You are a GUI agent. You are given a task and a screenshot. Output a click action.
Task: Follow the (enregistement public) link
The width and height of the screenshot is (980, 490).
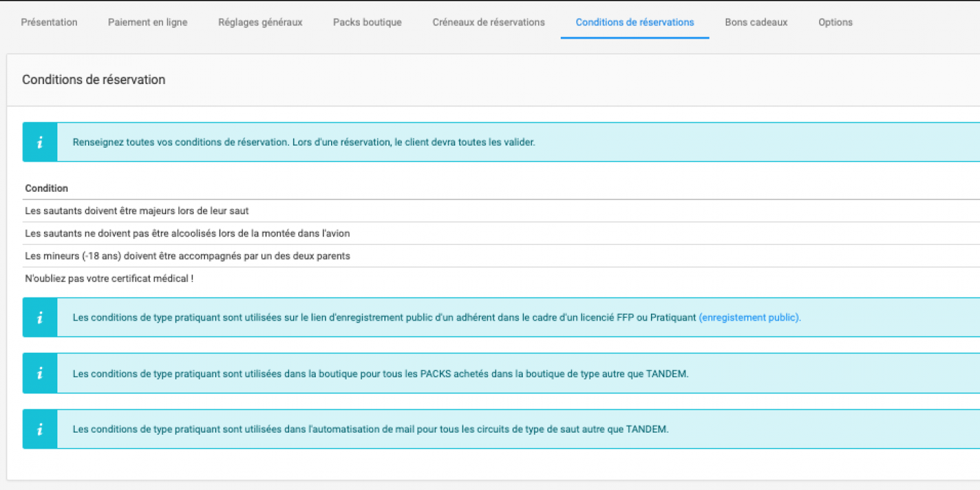(750, 317)
